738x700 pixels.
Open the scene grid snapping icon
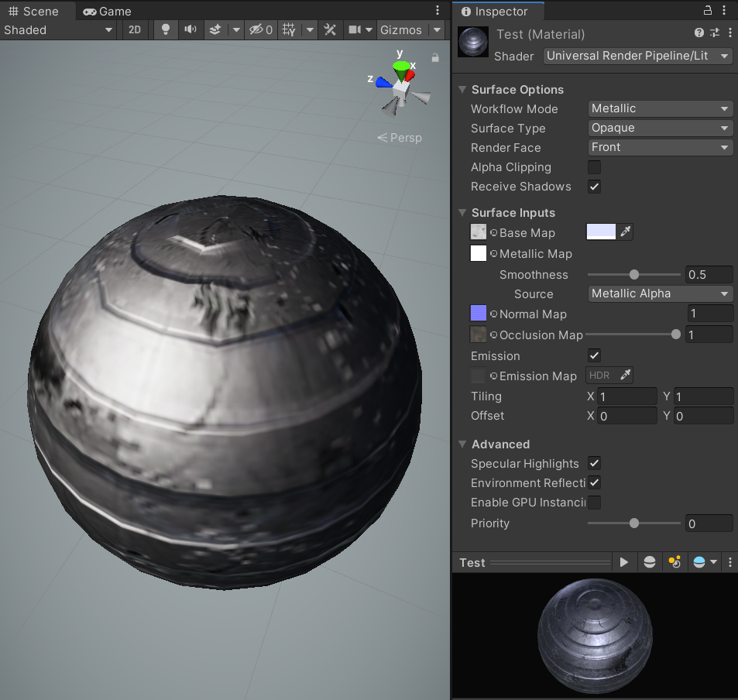(x=289, y=29)
